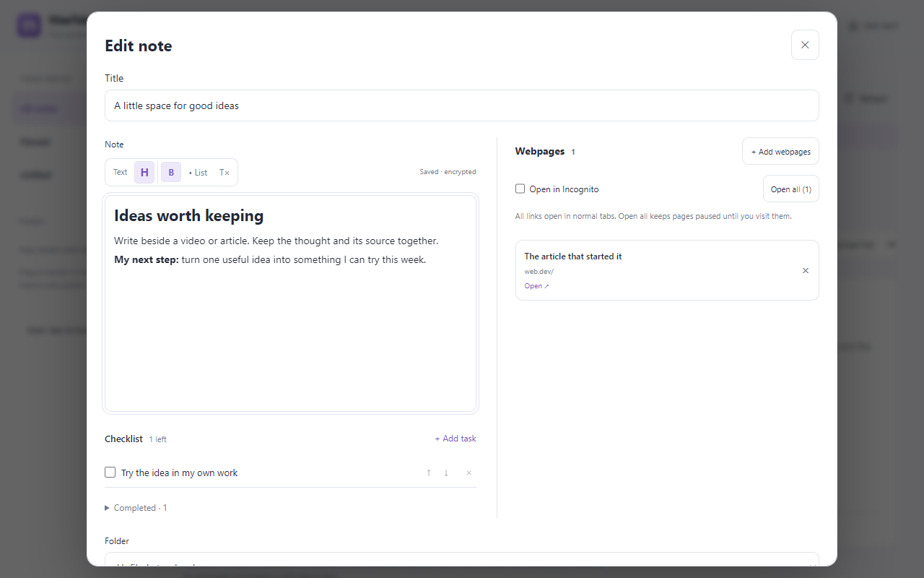Viewport: 924px width, 578px height.
Task: Move the checklist task down
Action: click(446, 473)
